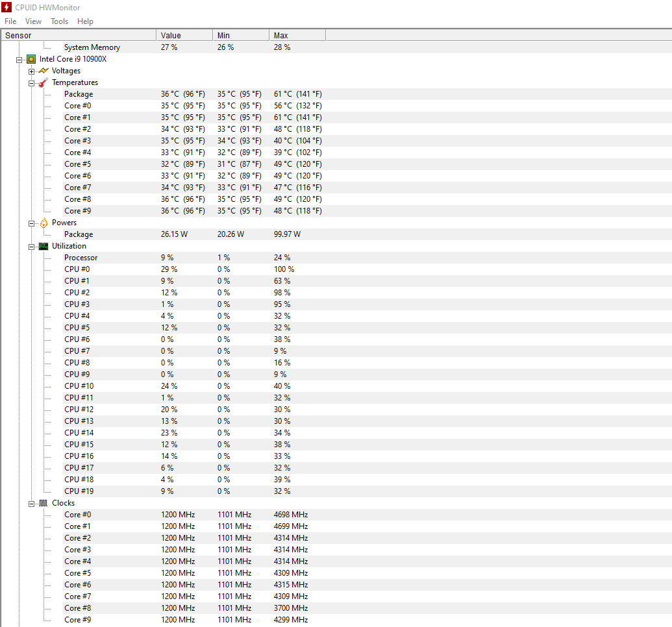
Task: Click the 99.97 W max power value
Action: [x=287, y=234]
